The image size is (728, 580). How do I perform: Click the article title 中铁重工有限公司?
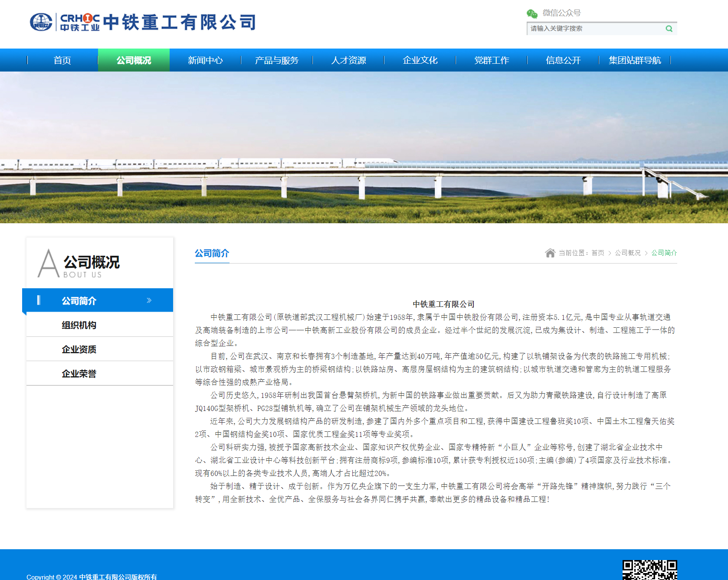click(x=443, y=304)
